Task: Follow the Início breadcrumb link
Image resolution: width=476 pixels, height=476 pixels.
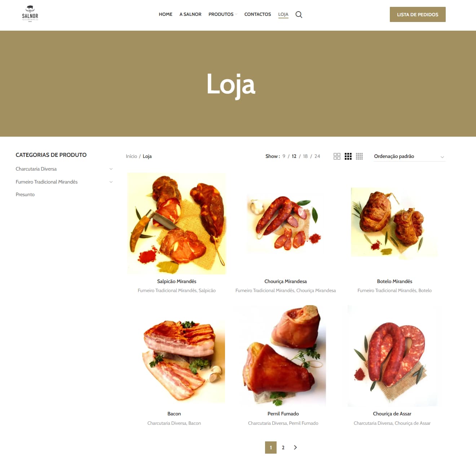Action: click(131, 156)
